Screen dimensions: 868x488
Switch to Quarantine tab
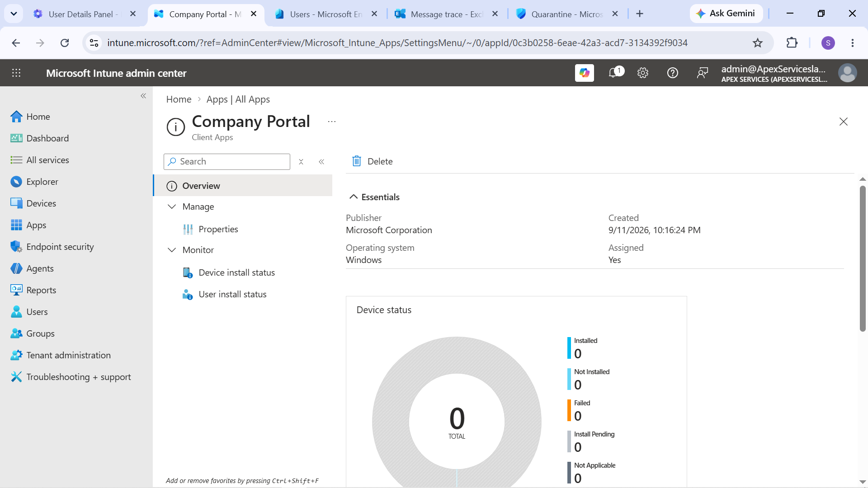point(566,14)
